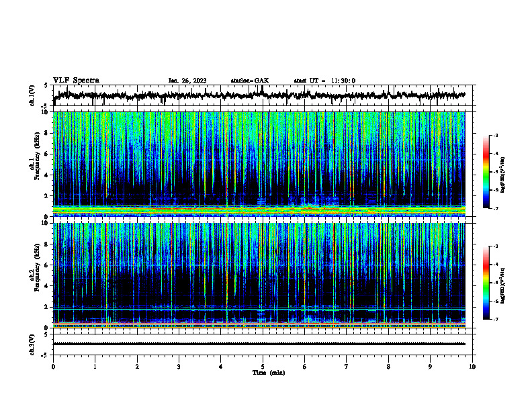Select the "start UT = 11:30:0" text
Viewport: 532px width, 411px height.
point(324,81)
